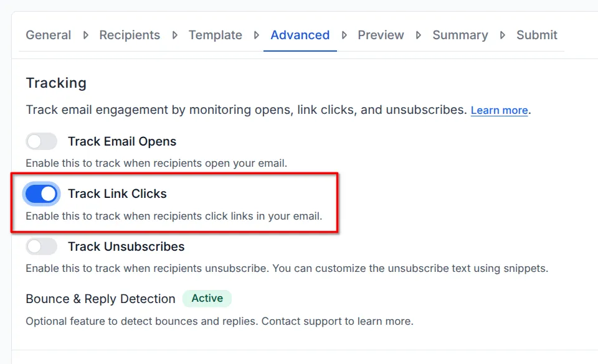Switch to the General step
This screenshot has width=598, height=364.
pos(48,35)
